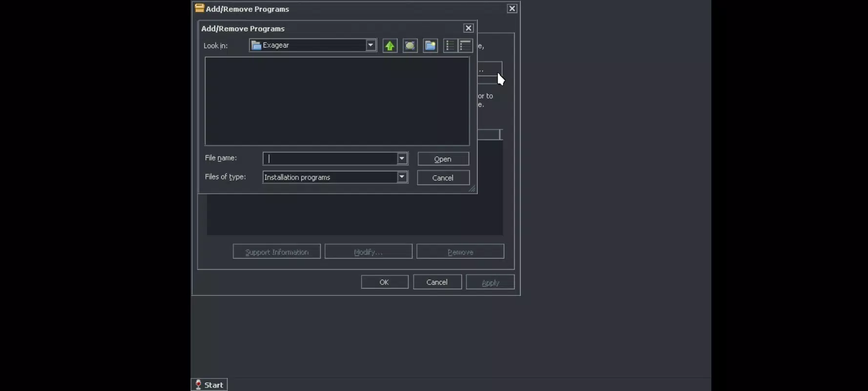Click inside the empty file list area

pos(337,101)
